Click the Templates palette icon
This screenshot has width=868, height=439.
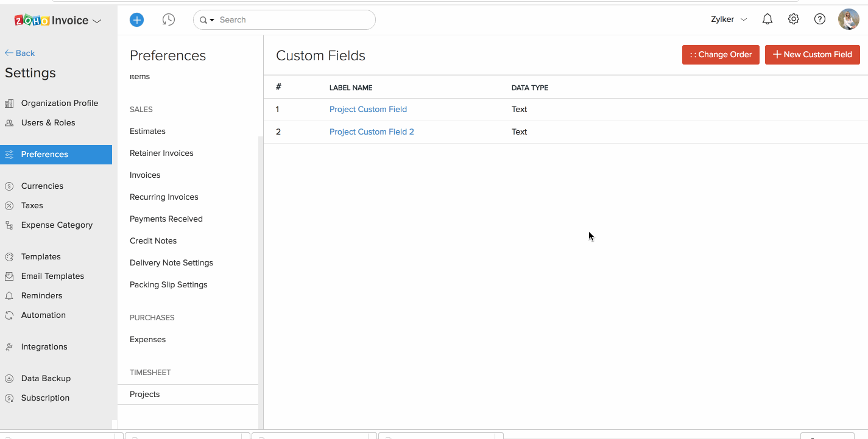[9, 257]
